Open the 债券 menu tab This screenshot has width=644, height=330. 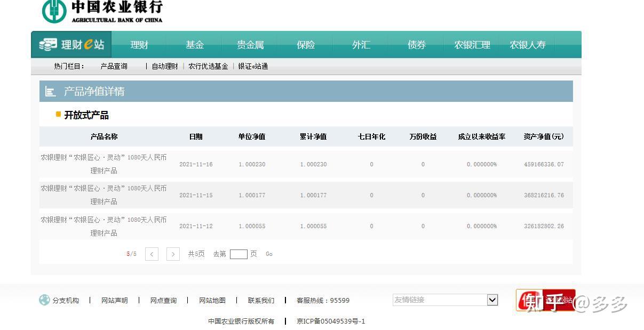(x=417, y=45)
